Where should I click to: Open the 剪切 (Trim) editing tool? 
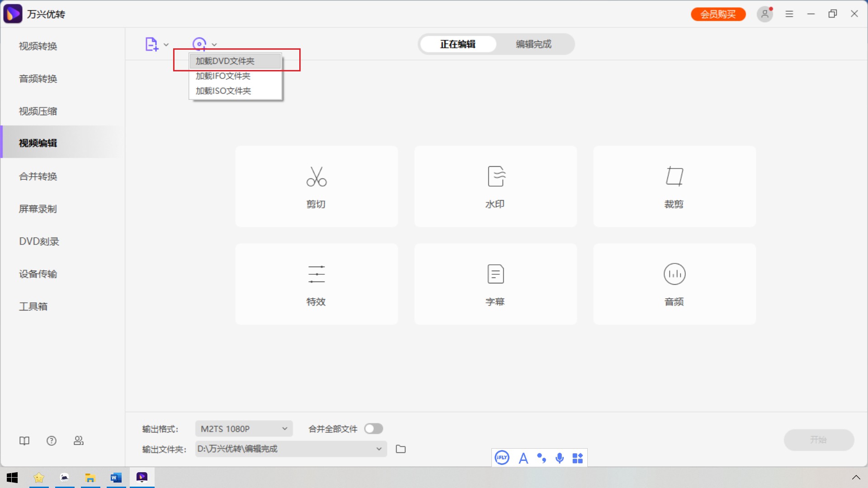(316, 186)
